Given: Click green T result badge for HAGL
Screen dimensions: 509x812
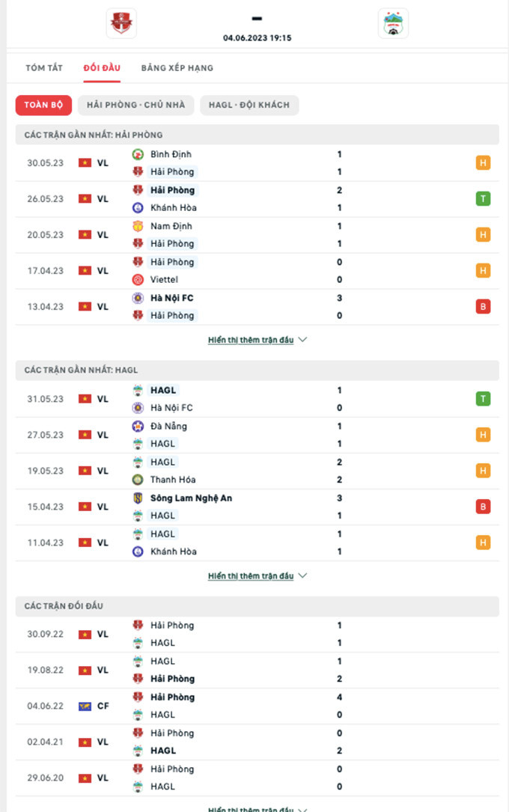Looking at the screenshot, I should [x=483, y=399].
